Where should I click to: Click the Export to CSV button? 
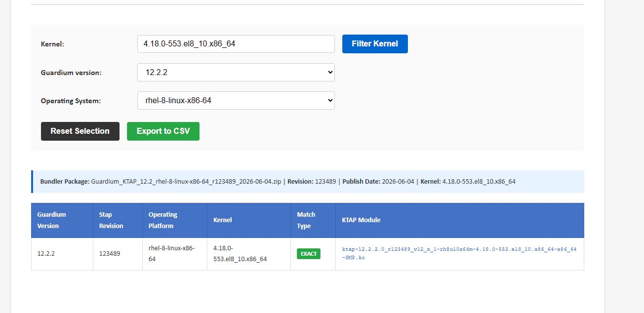coord(163,131)
